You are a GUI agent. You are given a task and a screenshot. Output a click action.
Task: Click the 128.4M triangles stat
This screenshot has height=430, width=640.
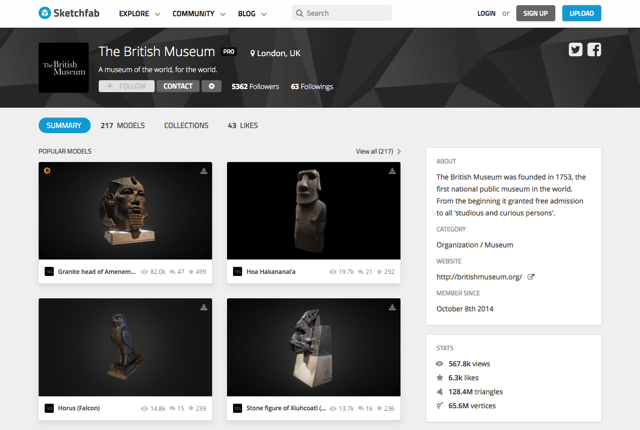click(x=476, y=392)
